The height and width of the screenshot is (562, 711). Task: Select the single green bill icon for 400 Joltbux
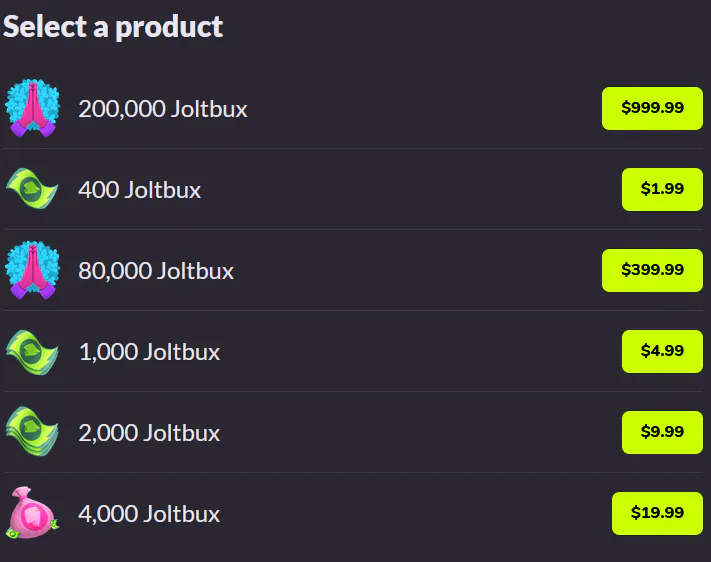coord(32,189)
